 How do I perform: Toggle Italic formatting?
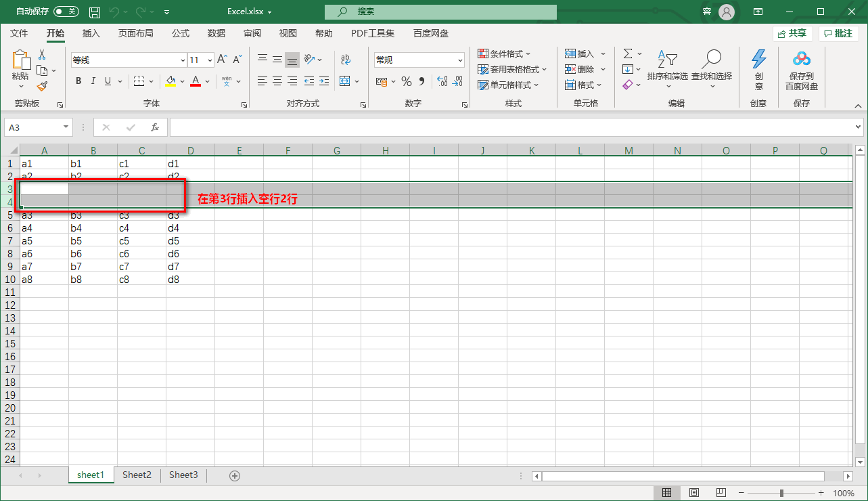tap(93, 81)
